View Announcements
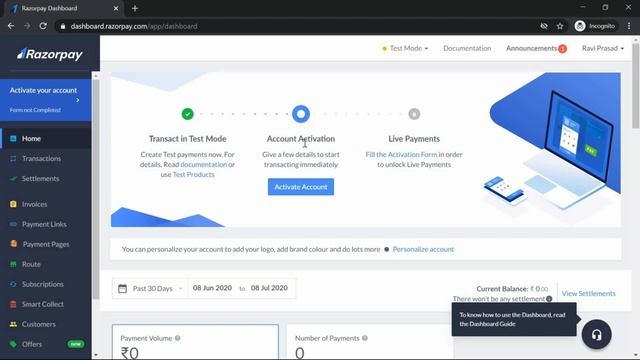The width and height of the screenshot is (640, 360). [x=531, y=48]
